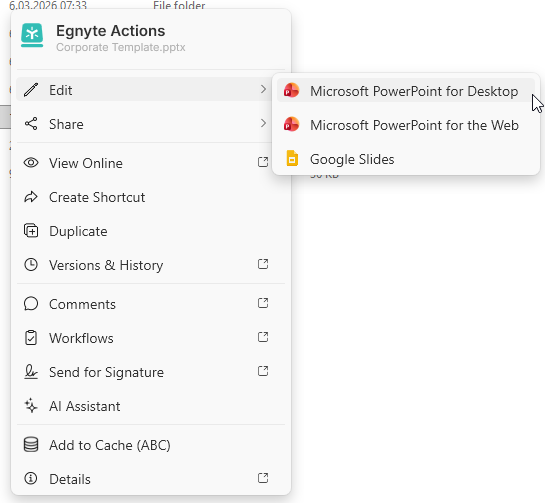Click the Workflows clipboard icon
Screen dimensions: 545x503
click(31, 338)
